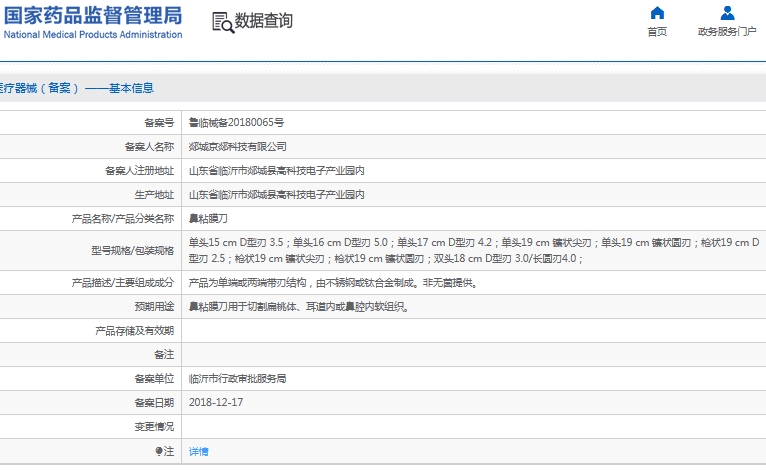766x474 pixels.
Task: Click the 备案人注册地址 row label
Action: (x=140, y=171)
